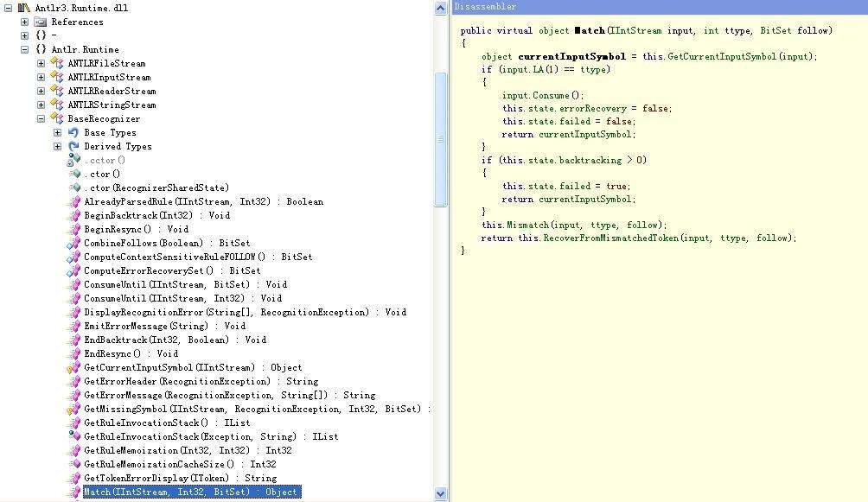Click the .ctor() method icon
868x502 pixels.
(x=74, y=174)
